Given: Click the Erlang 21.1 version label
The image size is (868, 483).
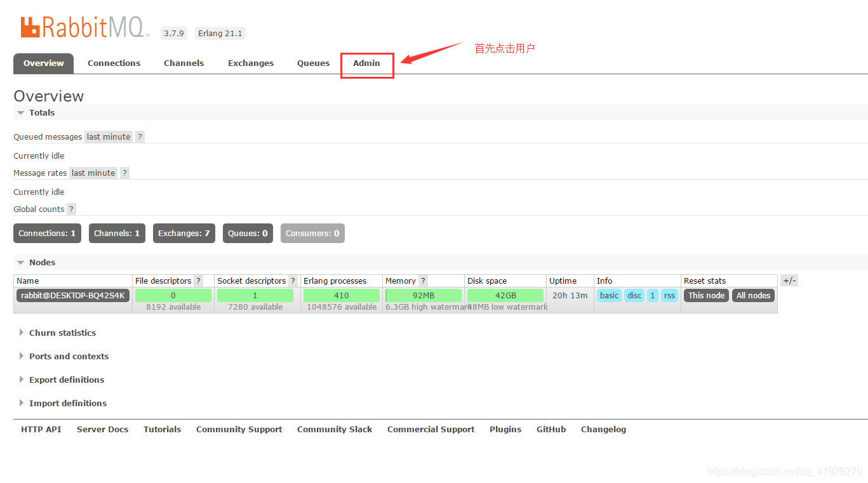Looking at the screenshot, I should tap(220, 34).
